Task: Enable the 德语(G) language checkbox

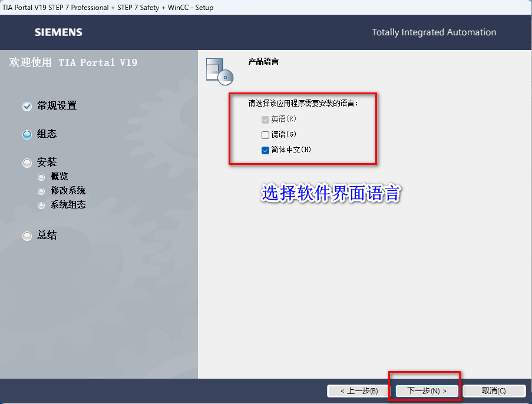Action: click(x=265, y=135)
